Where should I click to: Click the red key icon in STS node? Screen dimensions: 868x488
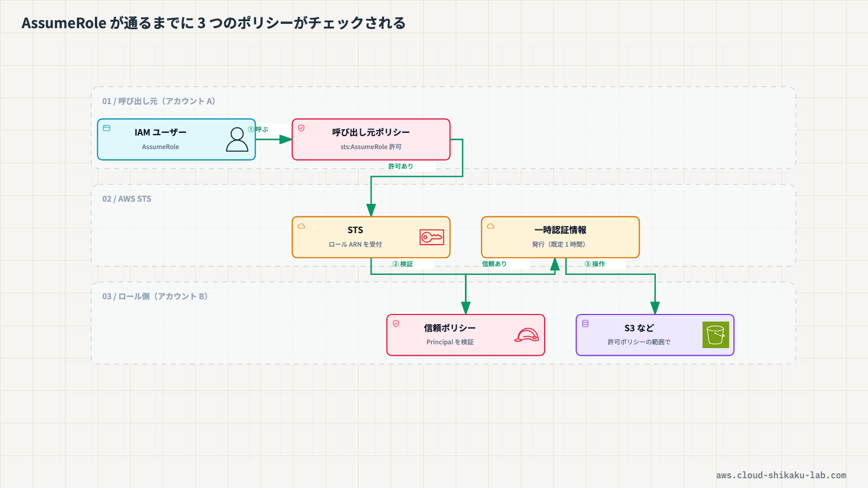tap(432, 237)
